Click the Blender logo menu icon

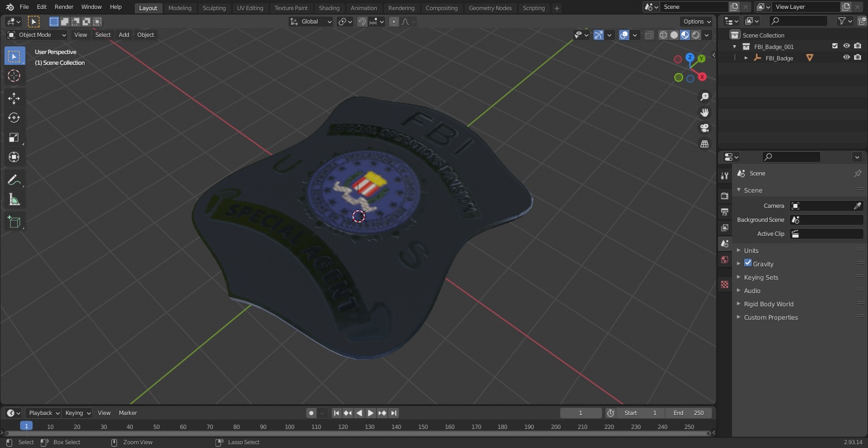click(10, 7)
